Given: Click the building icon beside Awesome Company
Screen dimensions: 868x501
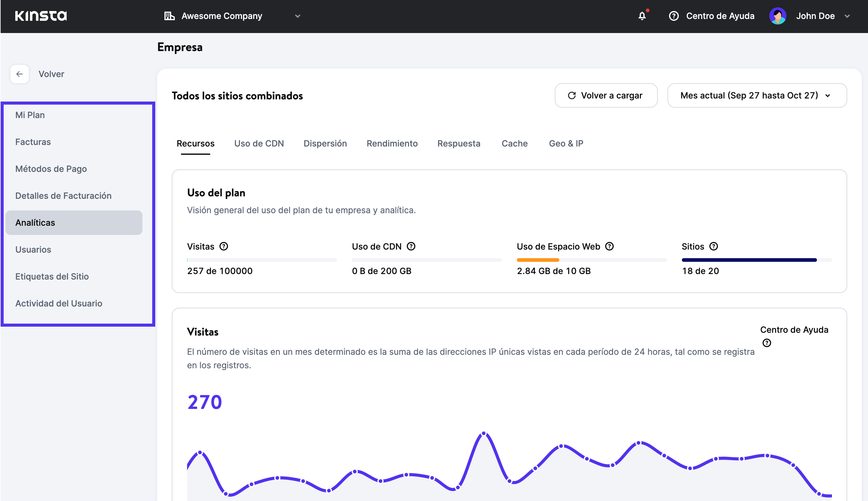Looking at the screenshot, I should [170, 16].
